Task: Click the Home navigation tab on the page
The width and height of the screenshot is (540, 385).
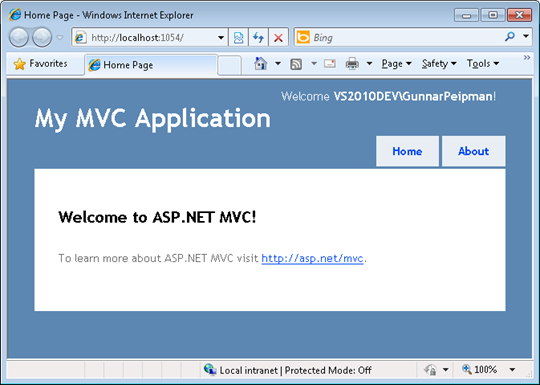Action: click(407, 151)
